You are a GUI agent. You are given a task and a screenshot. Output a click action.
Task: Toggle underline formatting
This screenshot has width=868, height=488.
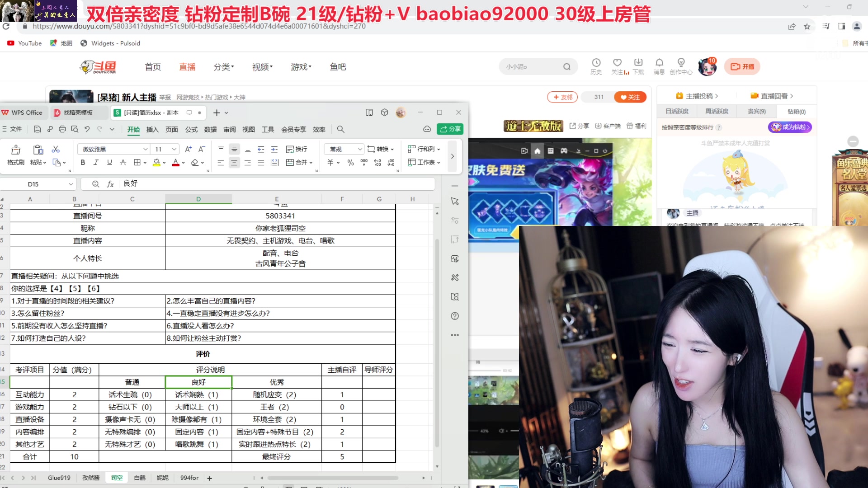pos(109,162)
